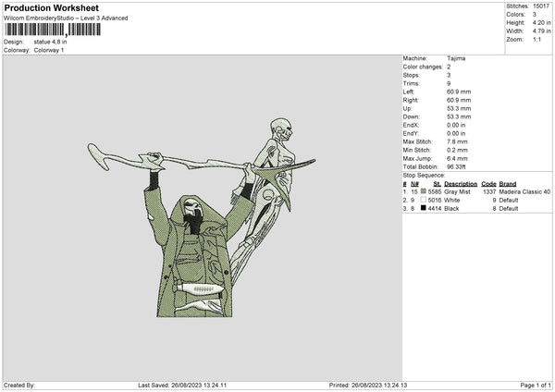Viewport: 555px width, 392px height.
Task: Click the stitch count 5016
Action: point(435,201)
